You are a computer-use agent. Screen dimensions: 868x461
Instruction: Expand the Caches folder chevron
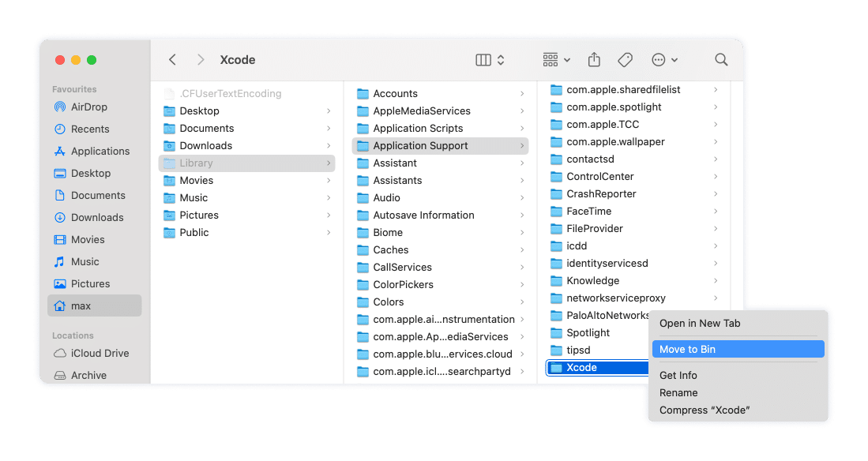click(x=521, y=250)
